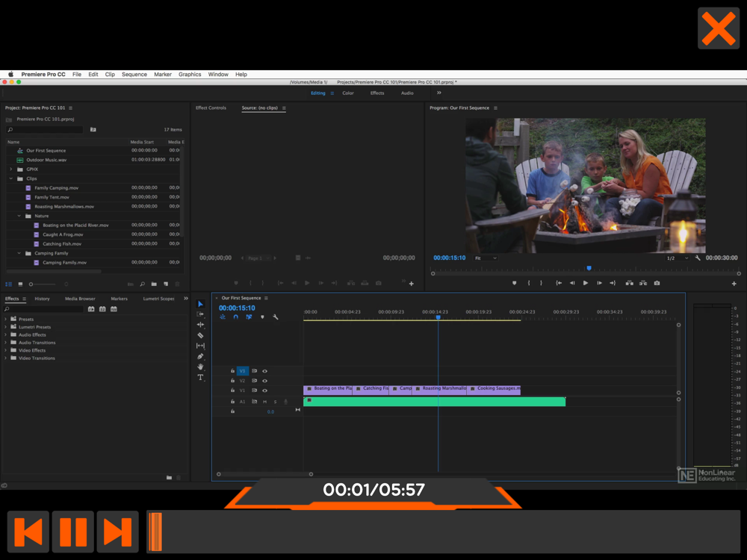Hide track V1 with the eye toggle
The height and width of the screenshot is (560, 747).
264,391
